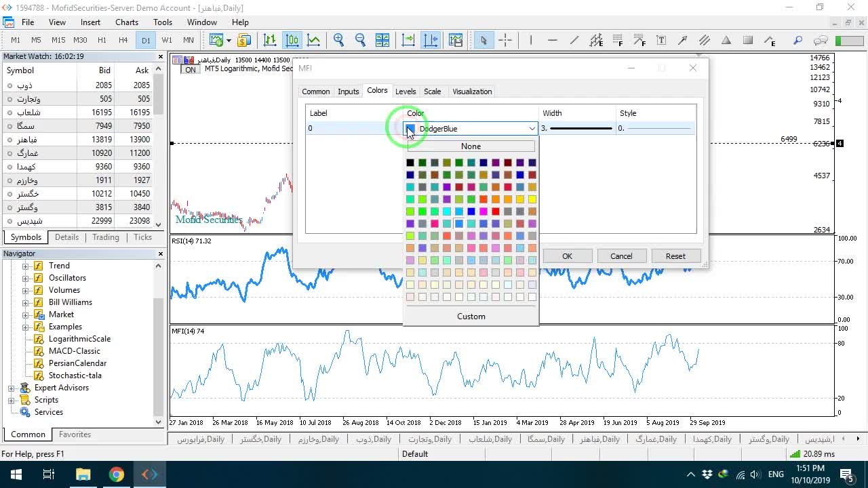Screen dimensions: 868x488
Task: Select the D1 daily timeframe
Action: click(x=146, y=40)
